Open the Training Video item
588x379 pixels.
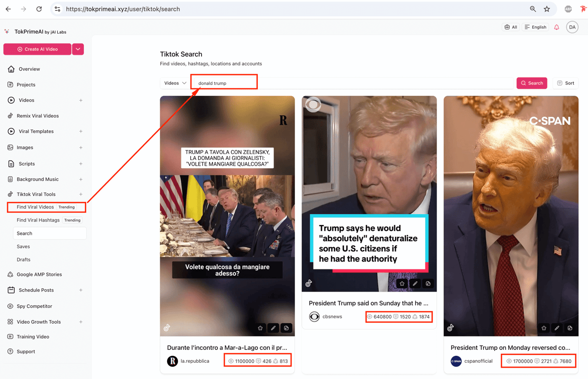click(x=33, y=337)
